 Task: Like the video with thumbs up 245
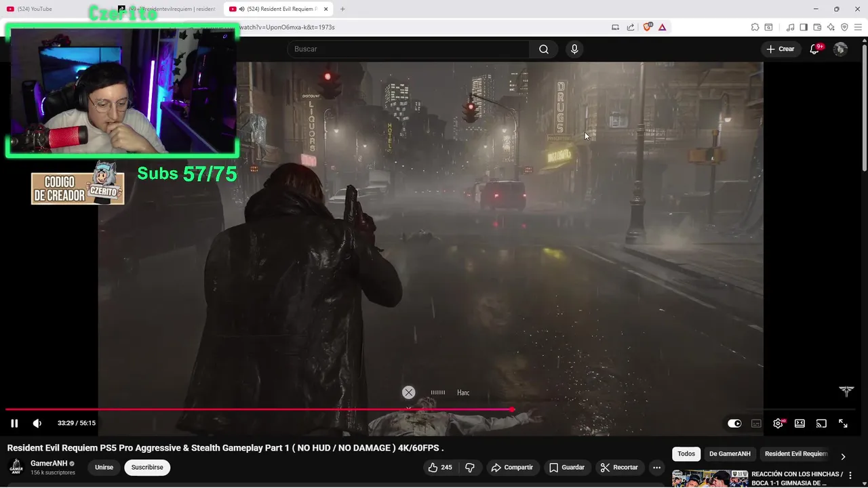pos(439,467)
